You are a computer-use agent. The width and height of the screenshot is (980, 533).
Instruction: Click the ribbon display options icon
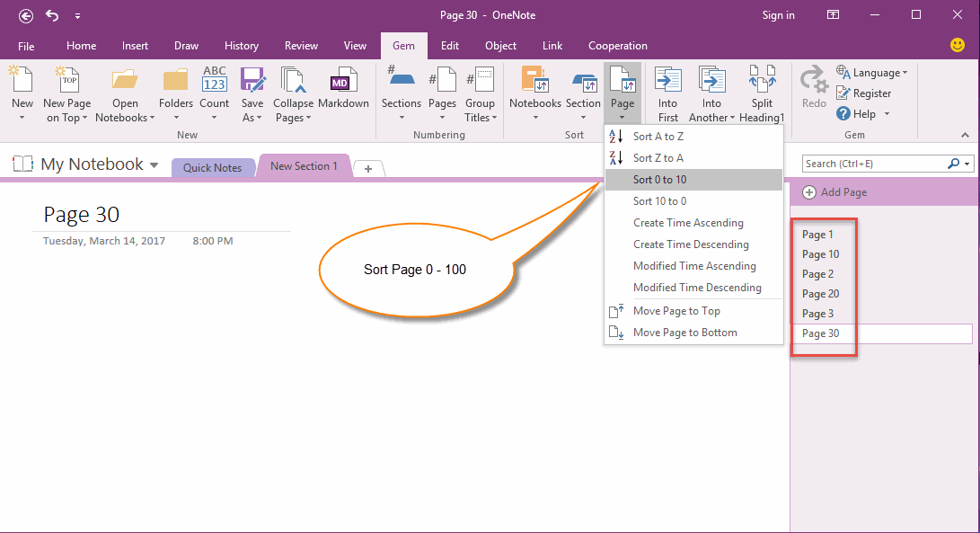[x=833, y=15]
